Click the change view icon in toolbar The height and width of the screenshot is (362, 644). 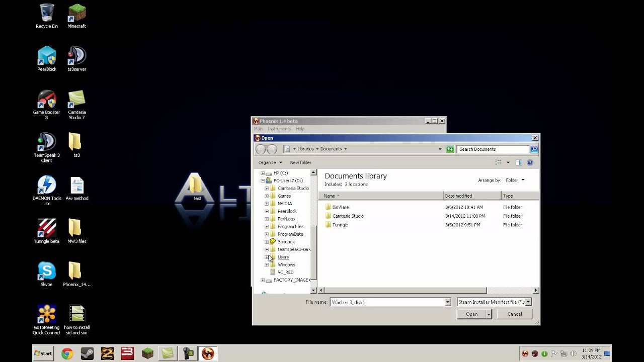498,162
